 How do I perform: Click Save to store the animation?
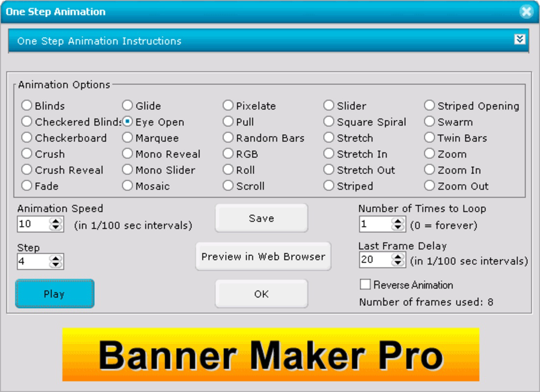coord(261,218)
